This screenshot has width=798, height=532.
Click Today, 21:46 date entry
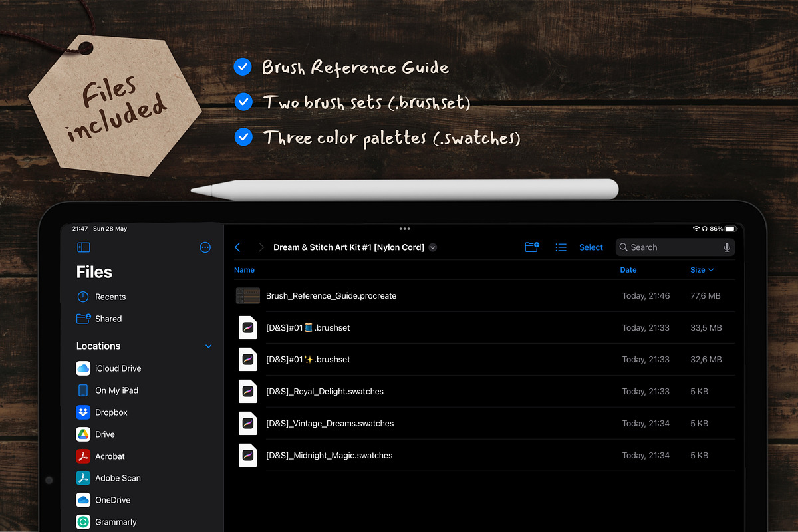pos(646,295)
